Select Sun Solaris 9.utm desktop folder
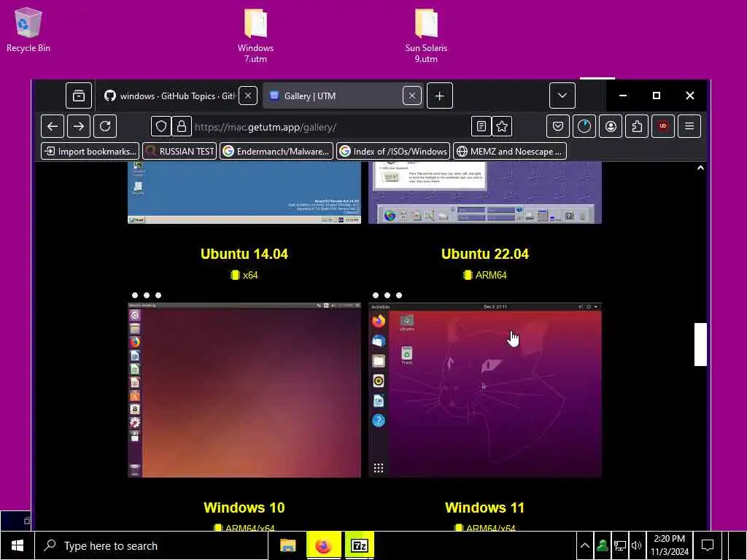This screenshot has width=747, height=560. (426, 35)
